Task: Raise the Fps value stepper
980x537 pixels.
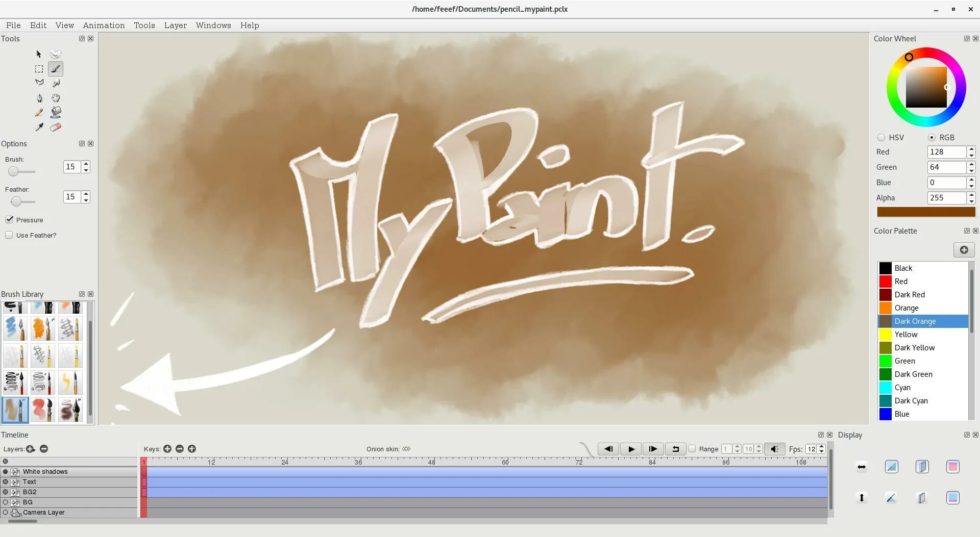Action: click(x=821, y=446)
